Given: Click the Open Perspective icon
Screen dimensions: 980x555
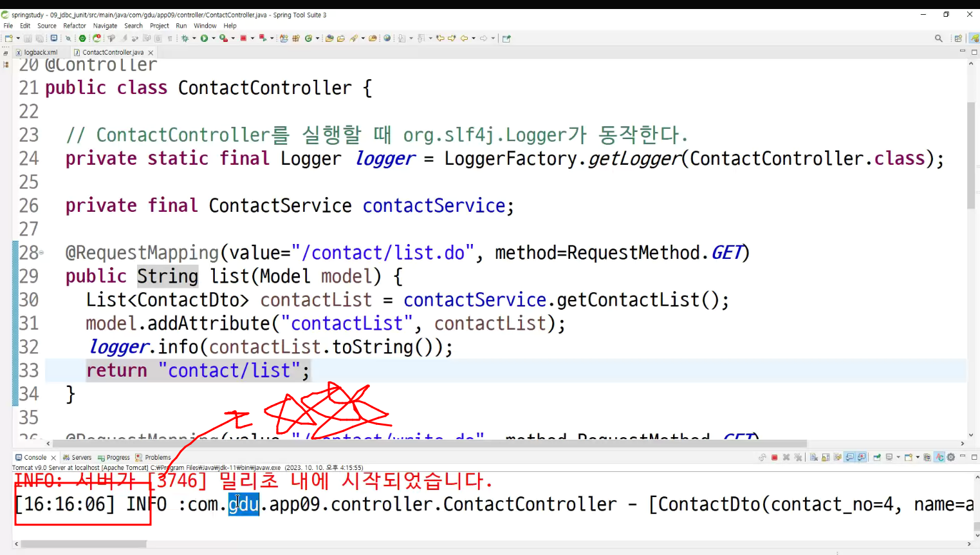Looking at the screenshot, I should coord(958,39).
